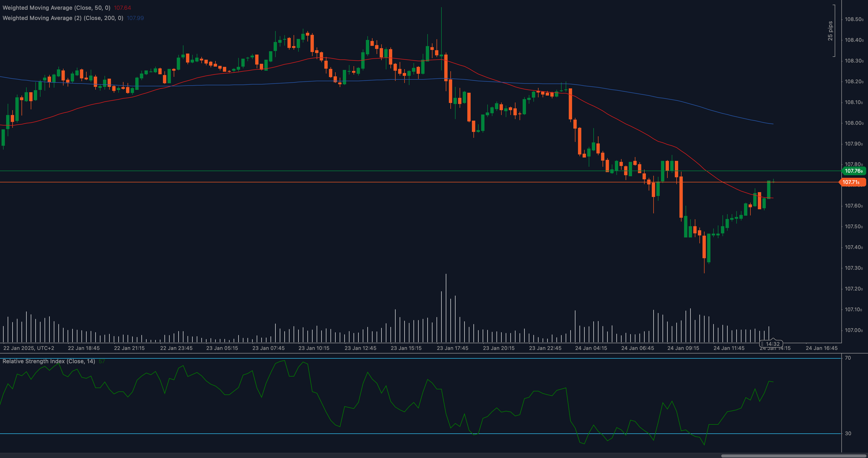The image size is (868, 458).
Task: Click the horizontal scrollbar thumb at bottom
Action: point(793,456)
